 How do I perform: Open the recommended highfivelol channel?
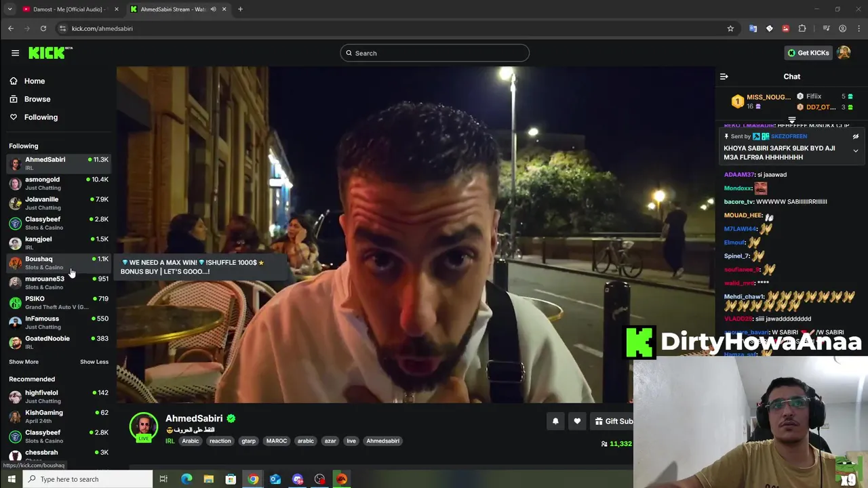59,396
